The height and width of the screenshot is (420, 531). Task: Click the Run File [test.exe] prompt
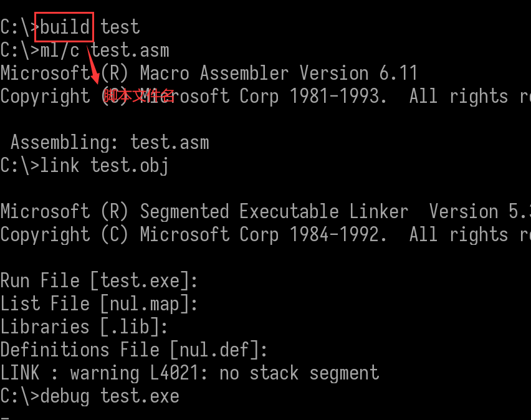(x=99, y=281)
